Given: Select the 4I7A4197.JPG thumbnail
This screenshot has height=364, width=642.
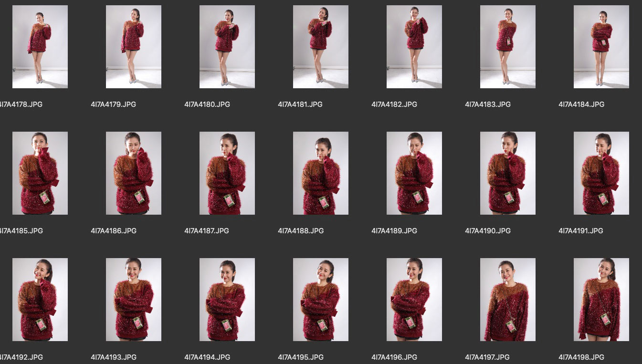Looking at the screenshot, I should coord(507,300).
